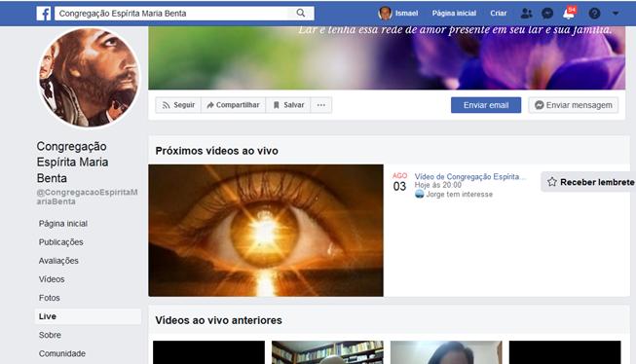Open Ismael's profile link
Screen dimensions: 636x364
pos(406,14)
